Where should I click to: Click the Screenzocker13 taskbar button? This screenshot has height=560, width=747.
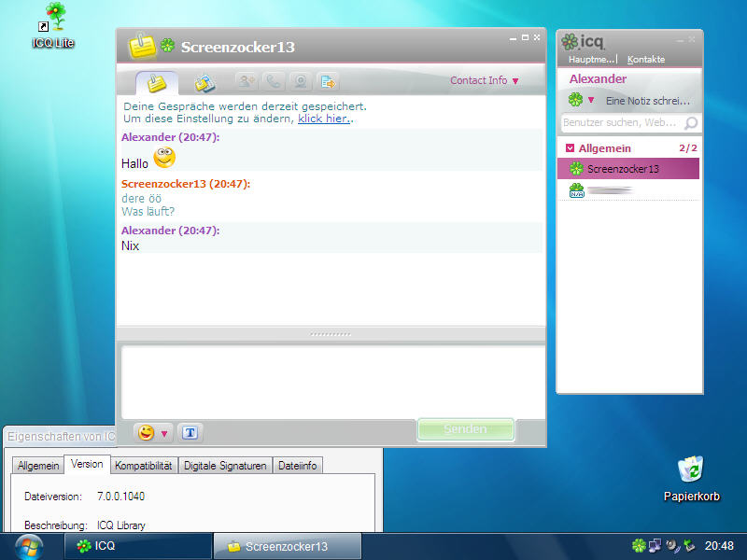coord(288,546)
